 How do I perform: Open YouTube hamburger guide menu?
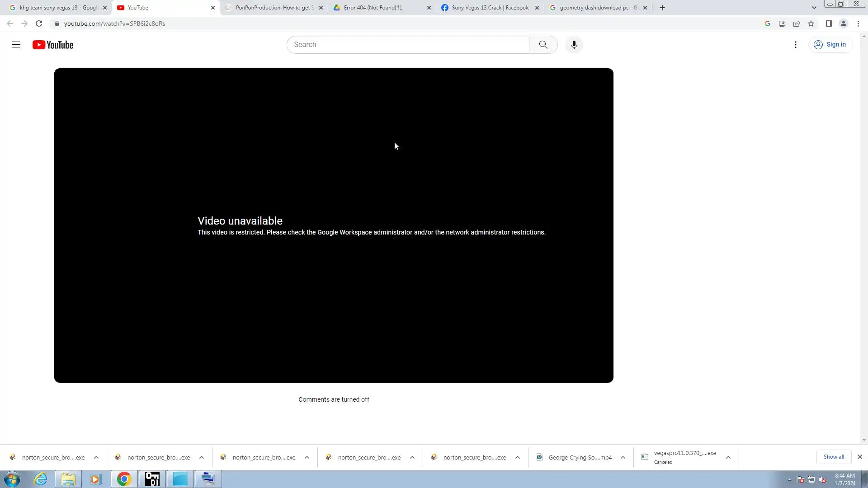pyautogui.click(x=16, y=45)
